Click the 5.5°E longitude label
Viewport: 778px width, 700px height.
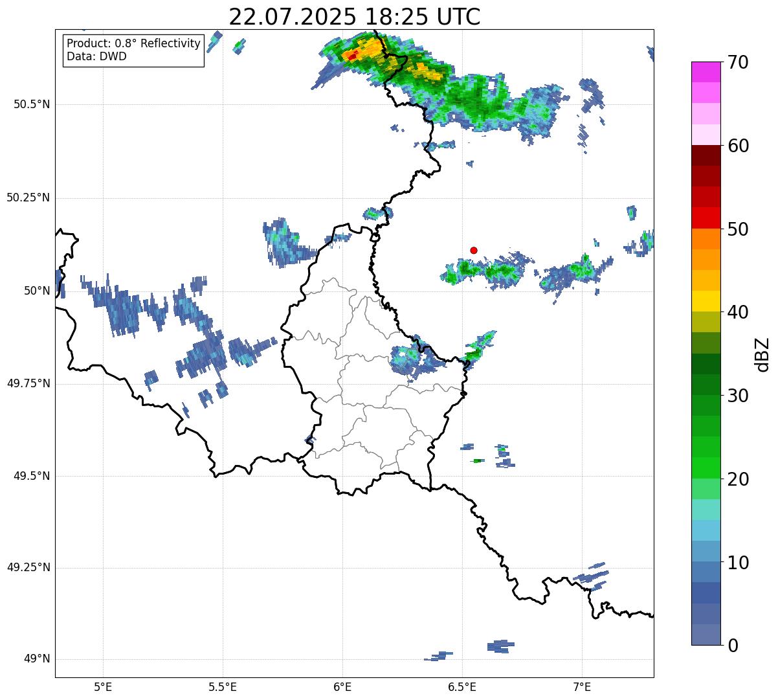pos(223,686)
